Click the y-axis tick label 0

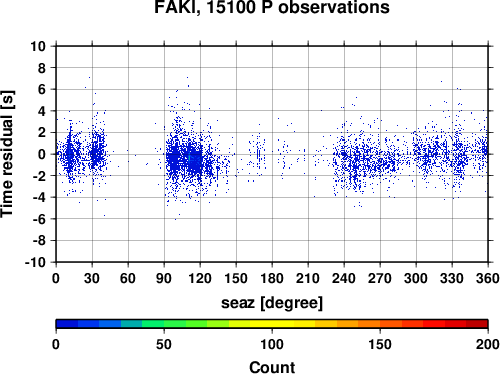pyautogui.click(x=42, y=154)
